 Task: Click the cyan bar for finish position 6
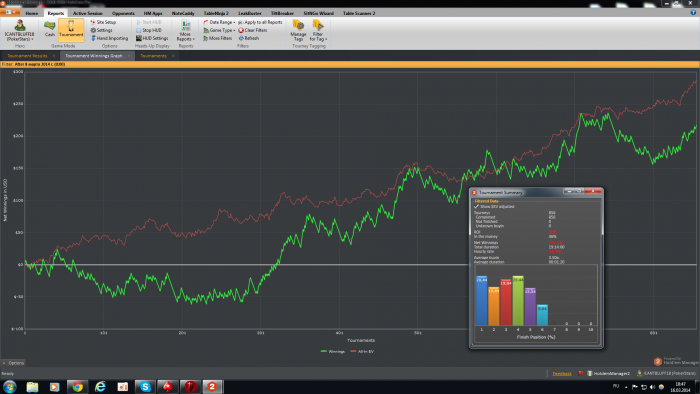[x=542, y=315]
